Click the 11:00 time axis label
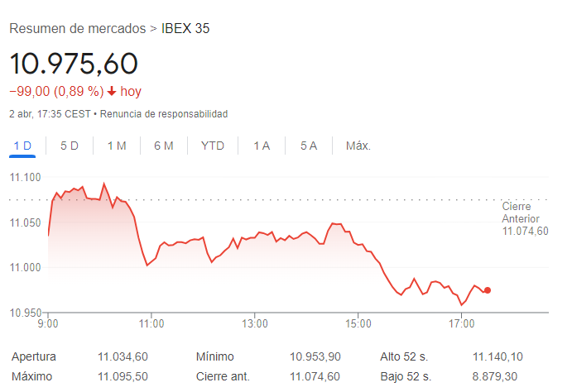This screenshot has width=572, height=392. coord(151,323)
